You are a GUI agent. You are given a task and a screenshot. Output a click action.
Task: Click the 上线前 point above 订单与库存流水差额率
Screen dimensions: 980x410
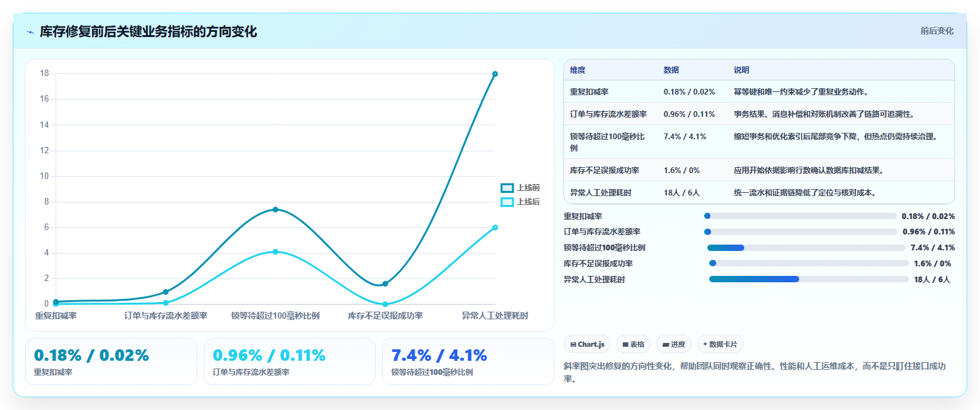point(165,292)
